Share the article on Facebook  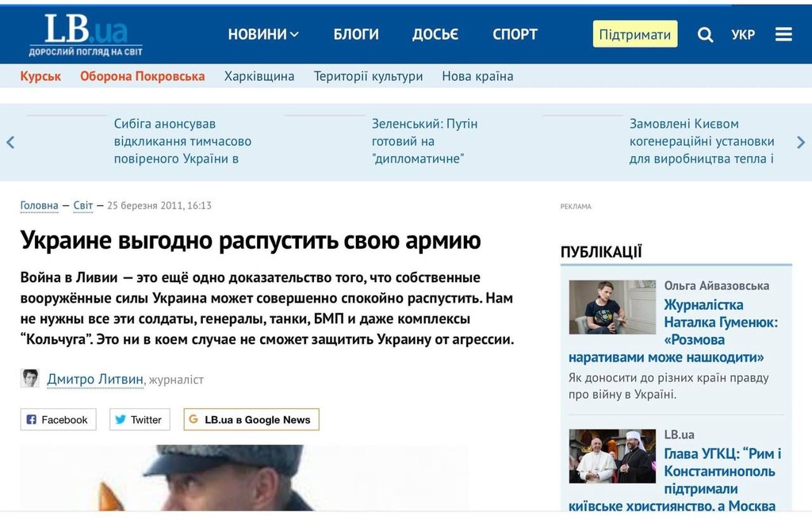coord(57,419)
